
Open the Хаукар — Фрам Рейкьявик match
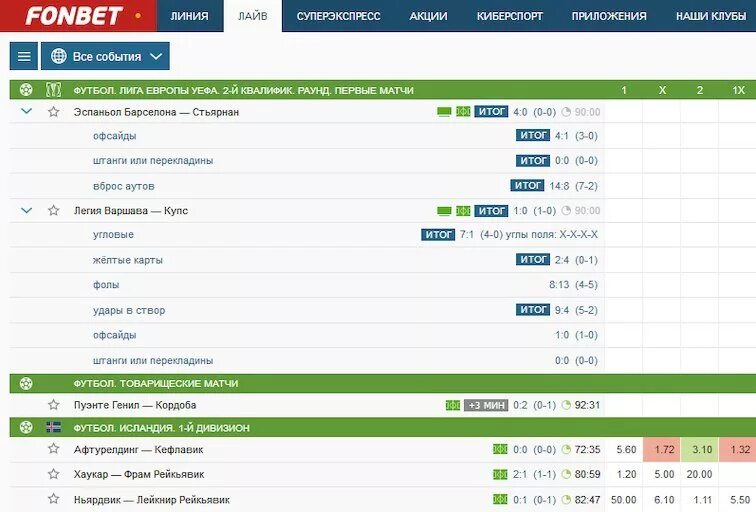tap(139, 474)
